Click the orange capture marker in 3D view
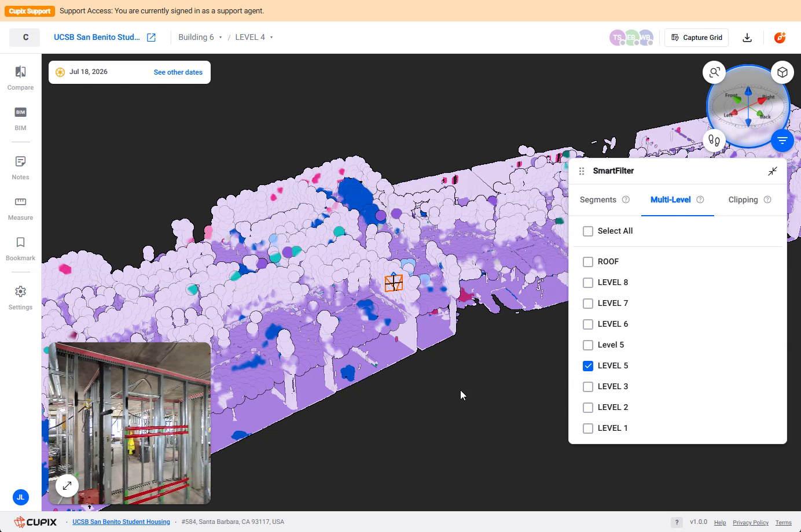This screenshot has width=801, height=532. [394, 282]
